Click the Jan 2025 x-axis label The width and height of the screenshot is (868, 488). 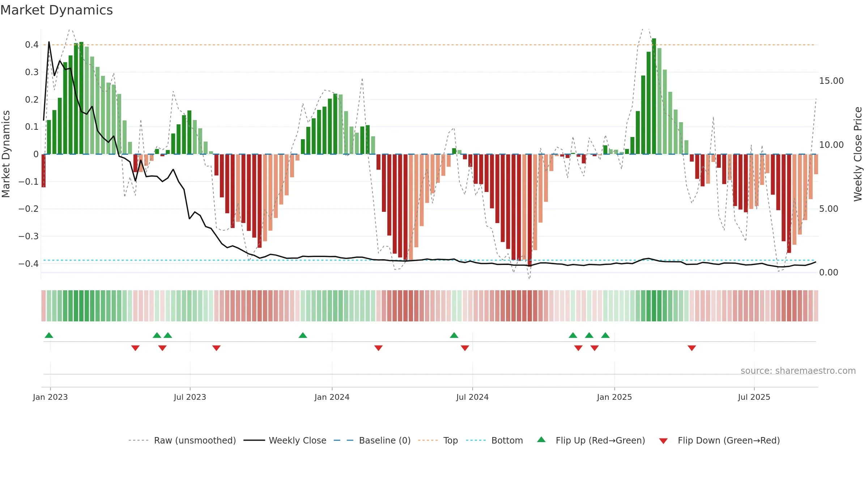[614, 397]
